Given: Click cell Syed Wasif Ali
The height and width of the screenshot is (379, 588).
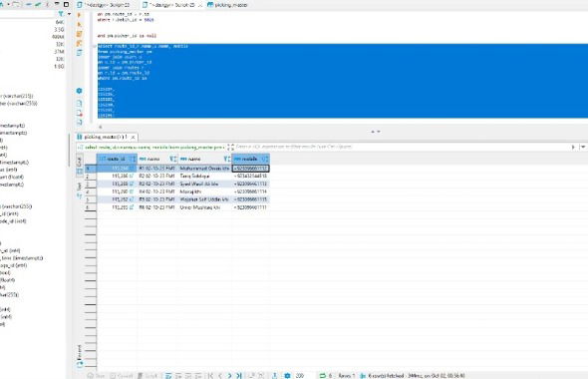Looking at the screenshot, I should (x=204, y=184).
